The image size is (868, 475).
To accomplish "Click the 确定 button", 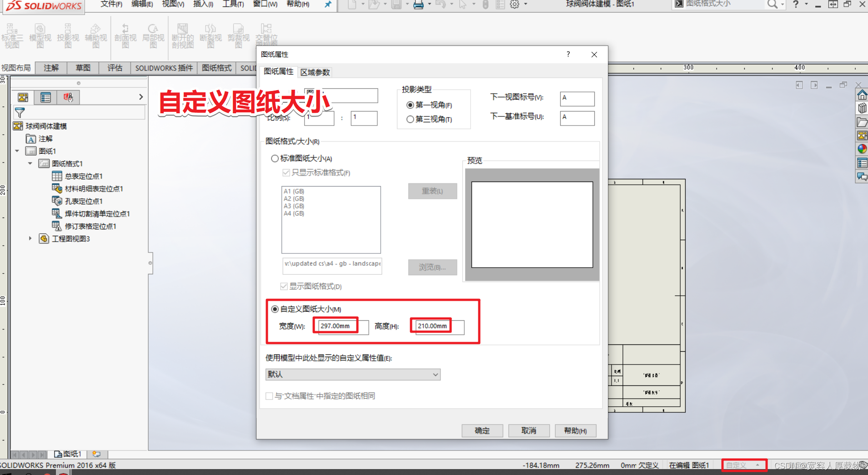I will click(482, 430).
